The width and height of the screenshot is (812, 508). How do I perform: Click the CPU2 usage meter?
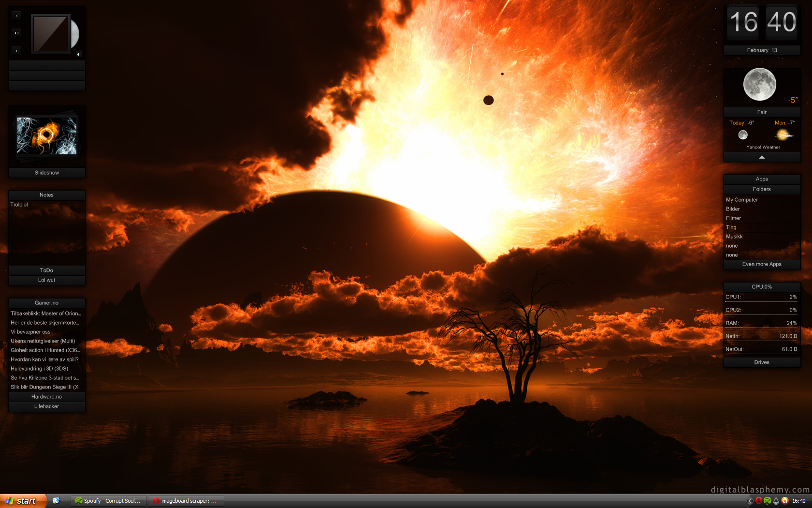(762, 310)
